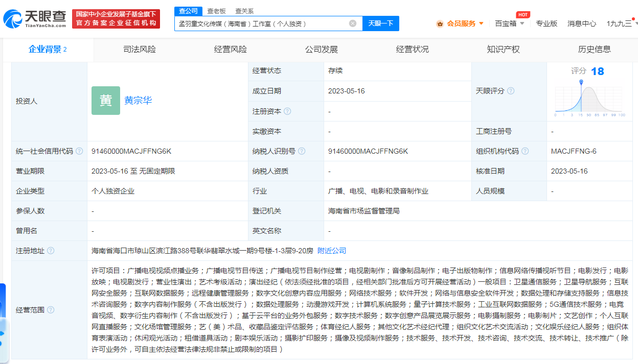Click 经营状态 value 存续
Screen dimensions: 638x364
pos(335,71)
